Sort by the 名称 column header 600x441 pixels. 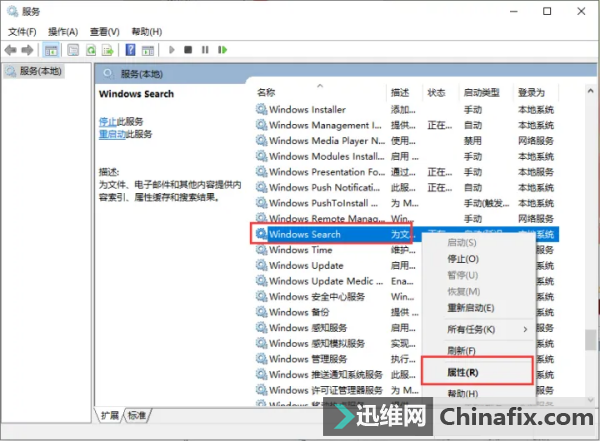coord(320,92)
